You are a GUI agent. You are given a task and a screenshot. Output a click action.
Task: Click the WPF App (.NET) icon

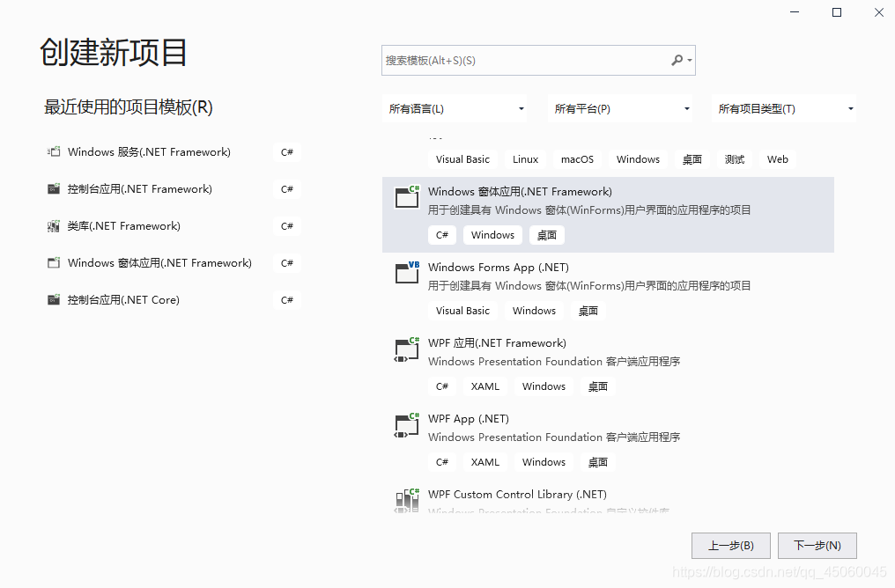tap(408, 423)
